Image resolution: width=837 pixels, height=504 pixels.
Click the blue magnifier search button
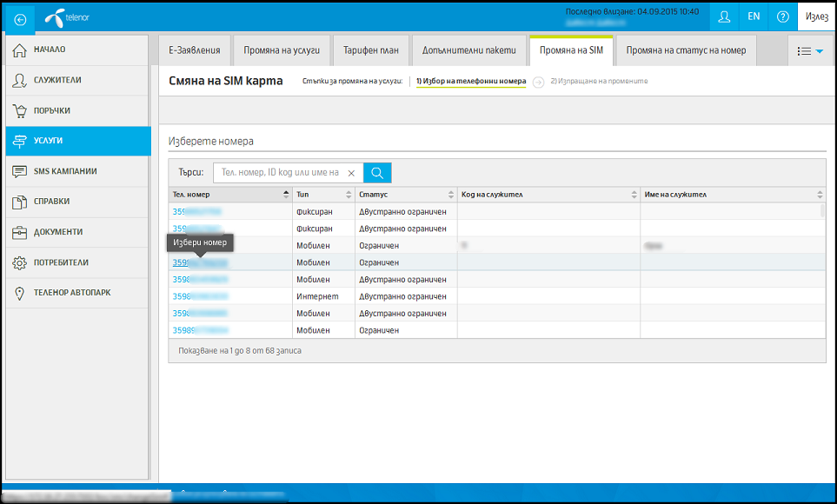[377, 172]
